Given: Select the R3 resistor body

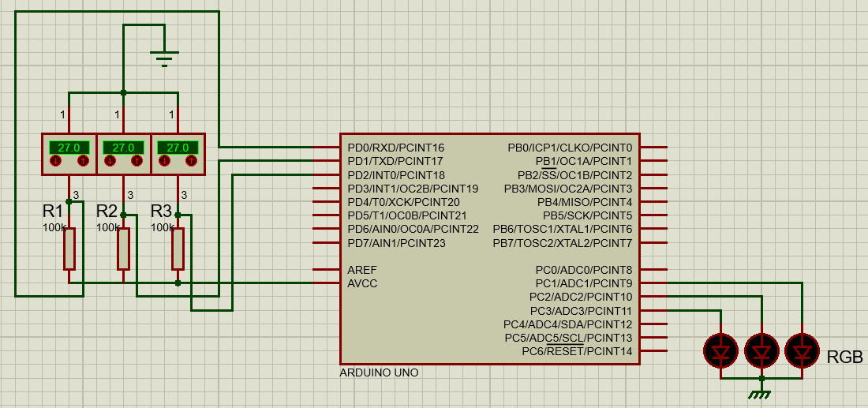Looking at the screenshot, I should (x=177, y=249).
